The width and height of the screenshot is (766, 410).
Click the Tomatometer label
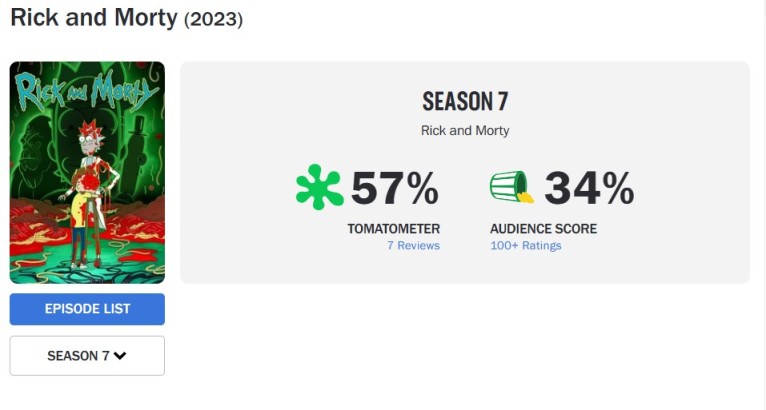(x=394, y=229)
